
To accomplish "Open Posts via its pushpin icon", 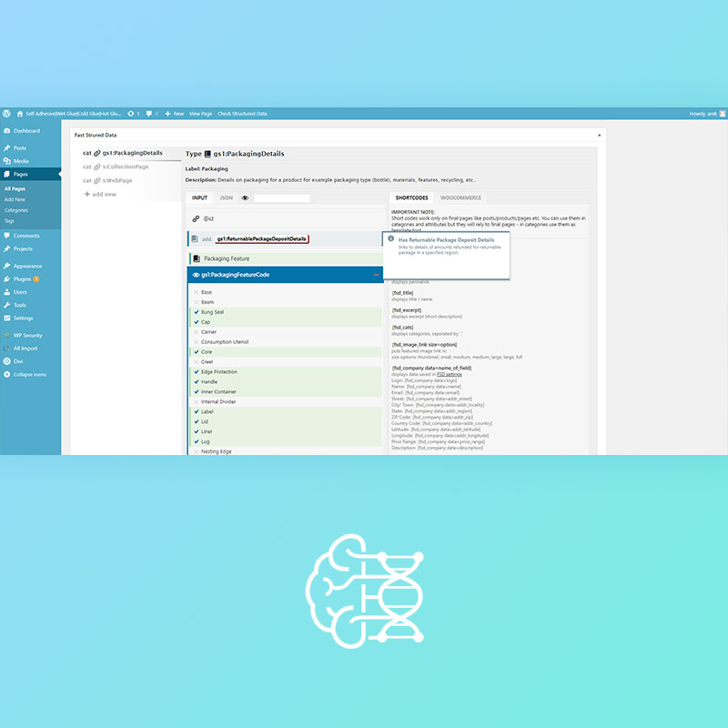I will [7, 148].
